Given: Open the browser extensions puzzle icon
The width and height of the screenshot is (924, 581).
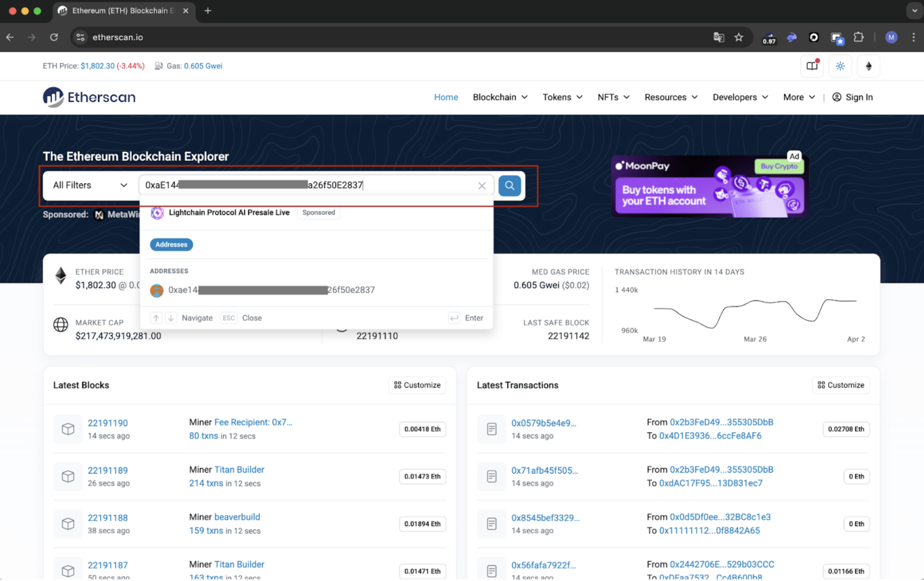Looking at the screenshot, I should 859,37.
